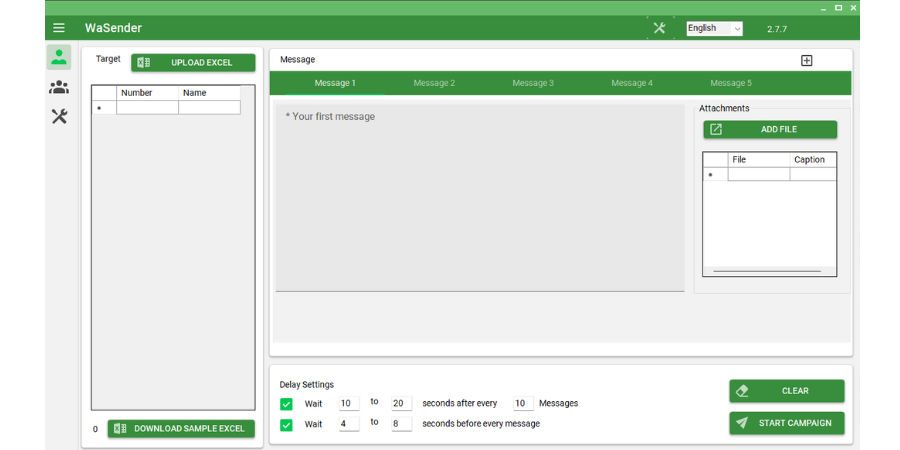Select the single contact sidebar icon
Screen dimensions: 900x450
pyautogui.click(x=59, y=57)
